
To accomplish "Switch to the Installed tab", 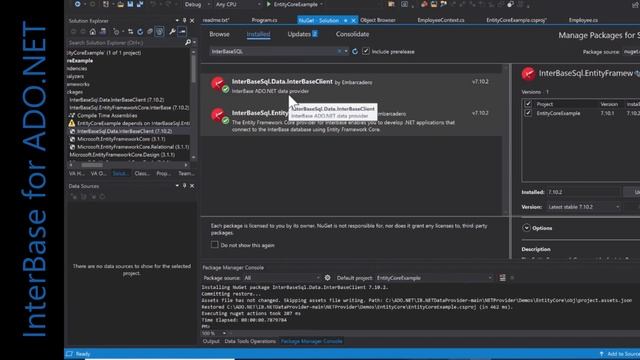I will point(258,34).
